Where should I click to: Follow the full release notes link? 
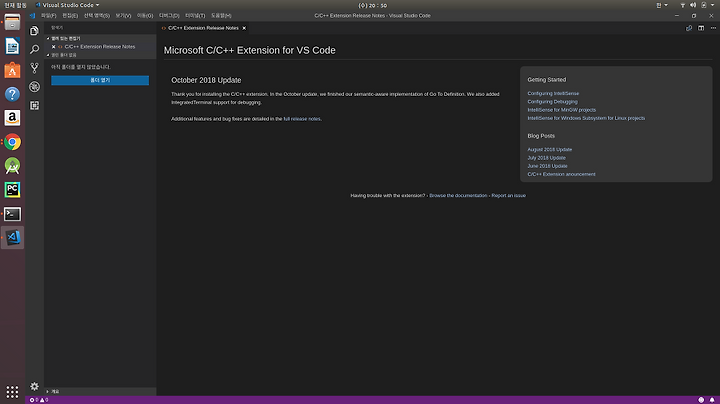pyautogui.click(x=302, y=119)
